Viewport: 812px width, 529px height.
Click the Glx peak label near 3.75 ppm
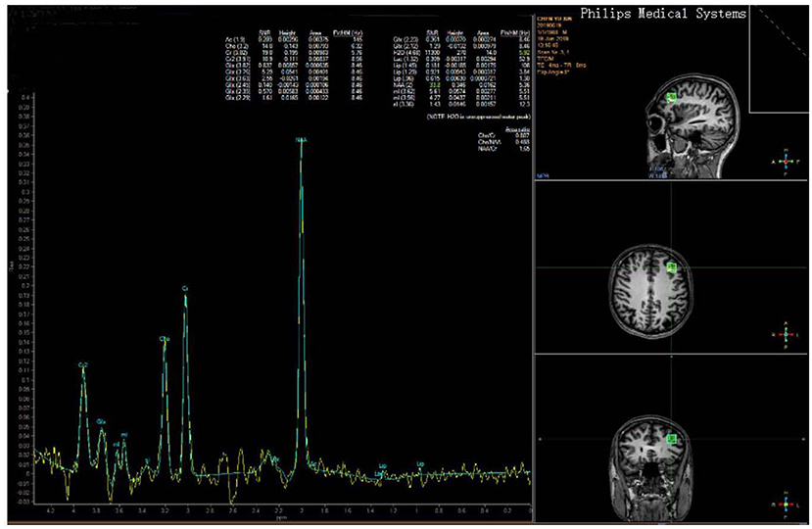(x=102, y=422)
